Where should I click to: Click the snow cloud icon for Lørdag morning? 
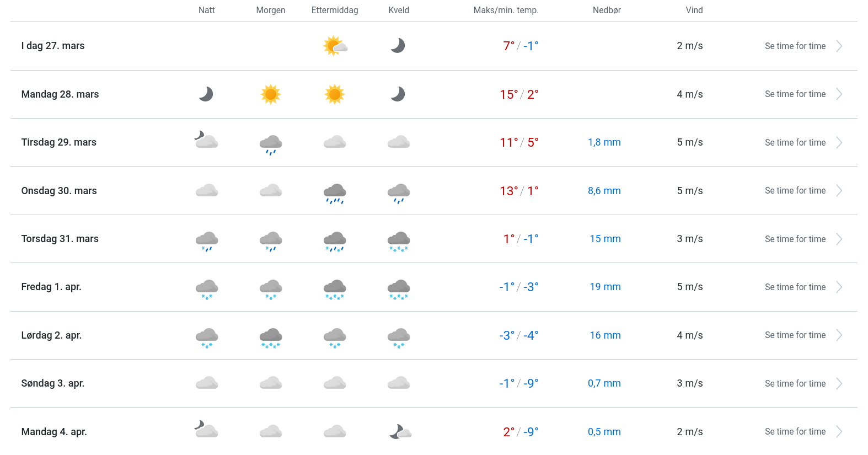click(271, 337)
